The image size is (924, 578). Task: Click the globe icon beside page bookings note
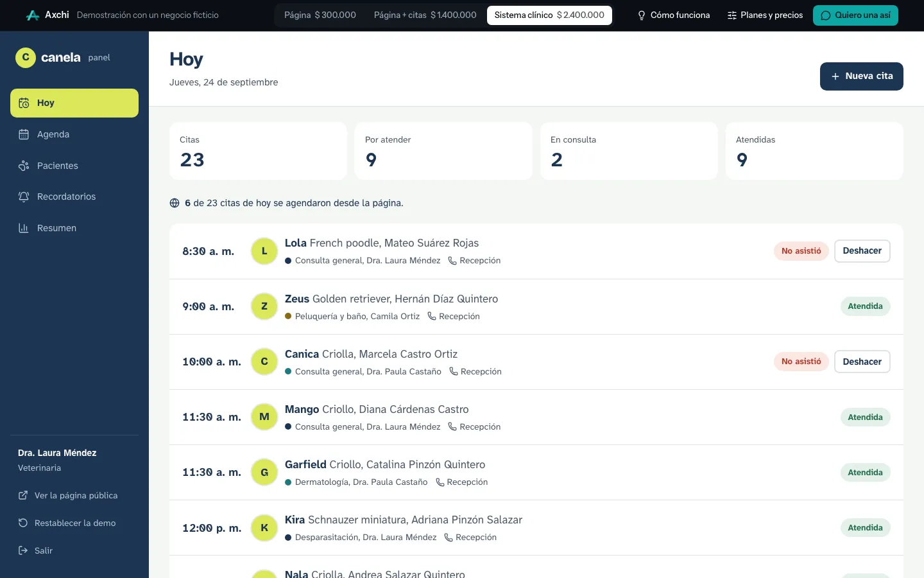pyautogui.click(x=175, y=203)
